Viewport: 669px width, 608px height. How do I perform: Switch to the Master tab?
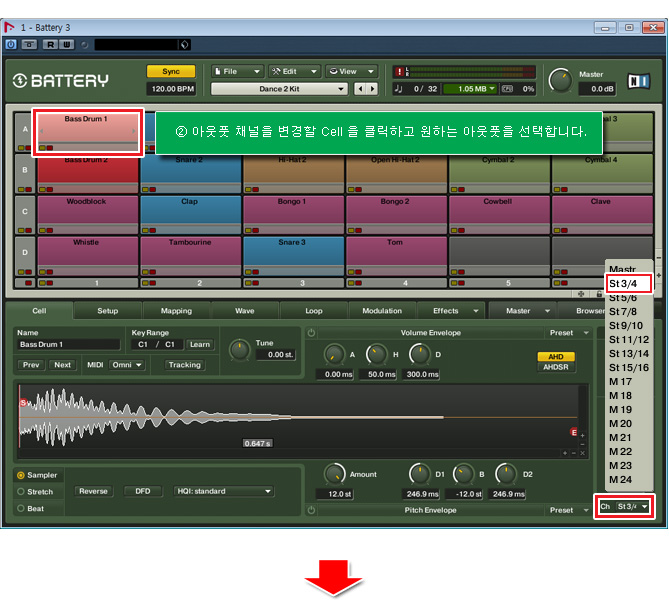pos(523,311)
